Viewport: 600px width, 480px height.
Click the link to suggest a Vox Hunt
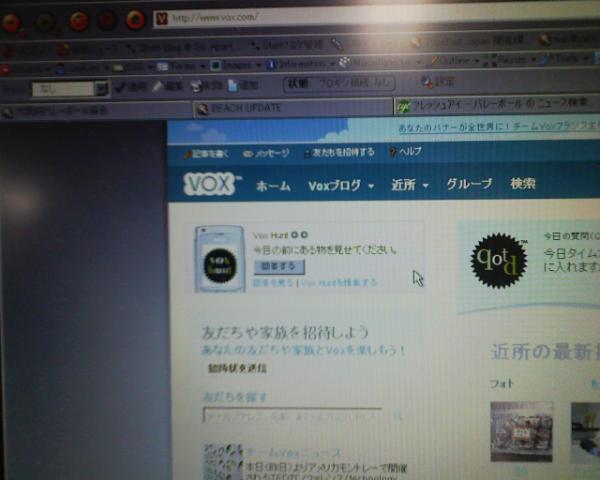pos(339,283)
